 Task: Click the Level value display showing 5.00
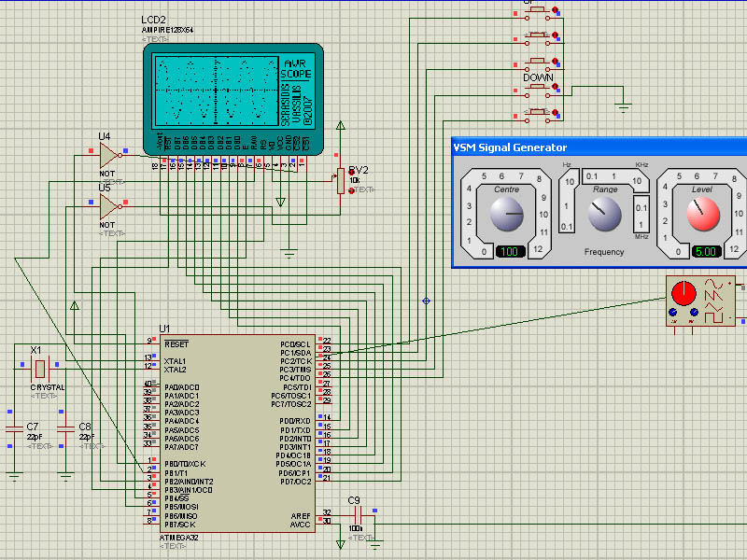705,252
